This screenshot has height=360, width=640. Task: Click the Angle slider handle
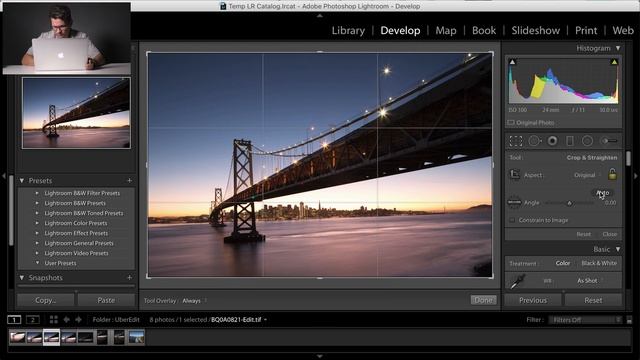click(569, 203)
